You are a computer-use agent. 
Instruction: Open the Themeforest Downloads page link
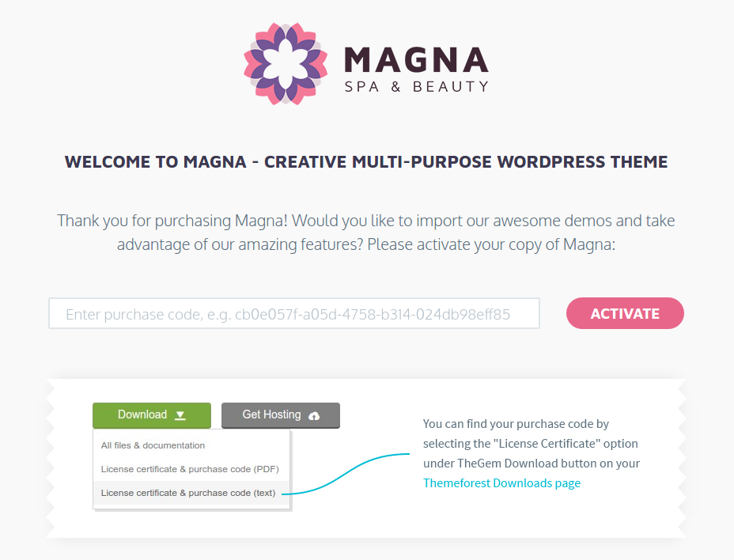501,482
